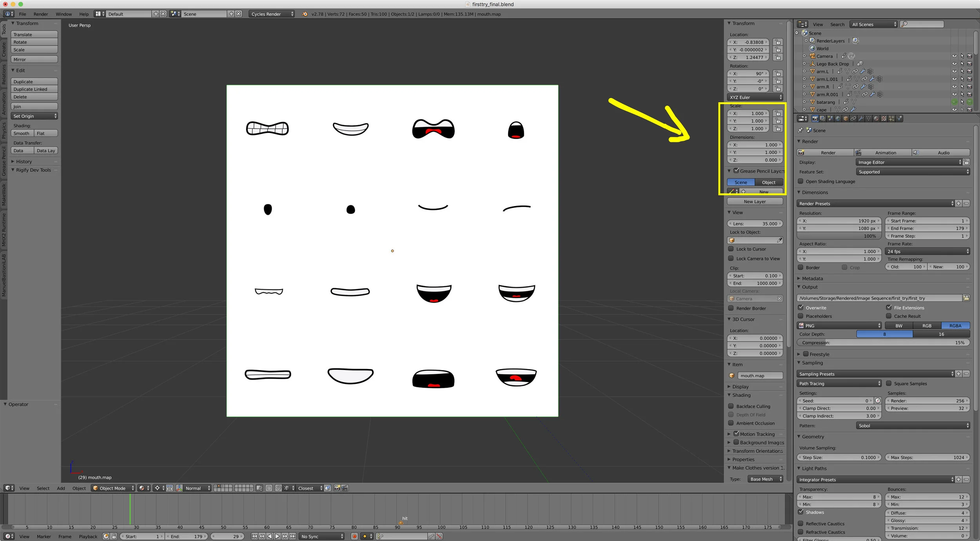Screen dimensions: 980x541
Task: Click the Duplicate Linked button
Action: coord(34,89)
